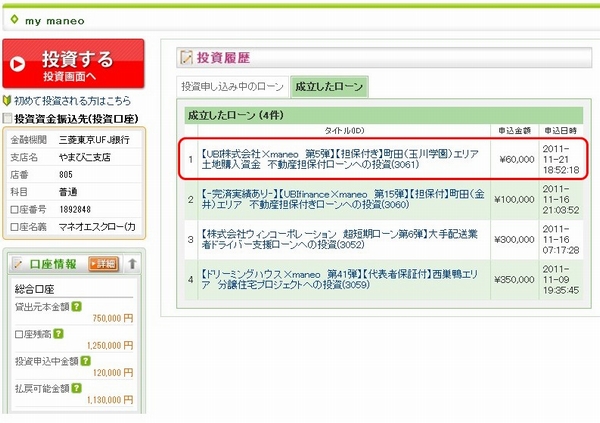Click the pencil icon beside 口座情報

click(18, 263)
